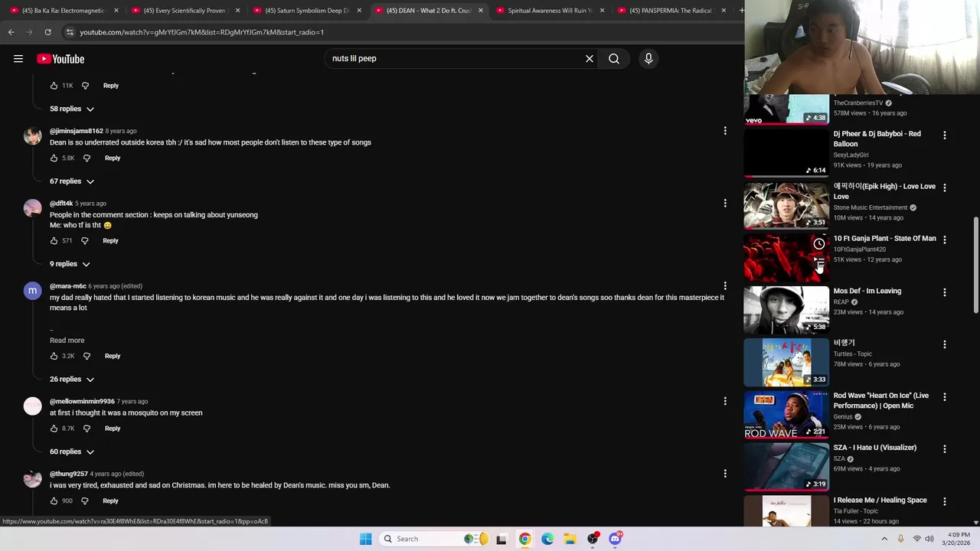
Task: Dislike the comment by @mara-m6c
Action: [x=87, y=356]
